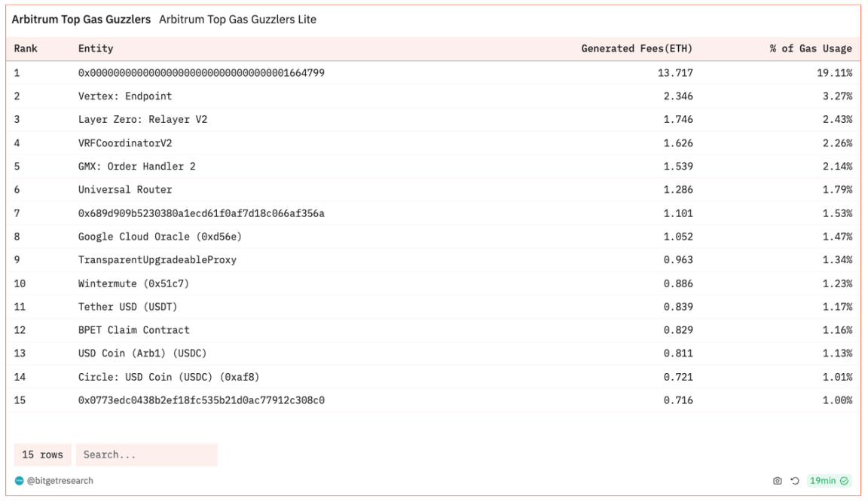This screenshot has width=868, height=502.
Task: Select the Layer Zero: Relayer V2 cell
Action: [x=142, y=120]
